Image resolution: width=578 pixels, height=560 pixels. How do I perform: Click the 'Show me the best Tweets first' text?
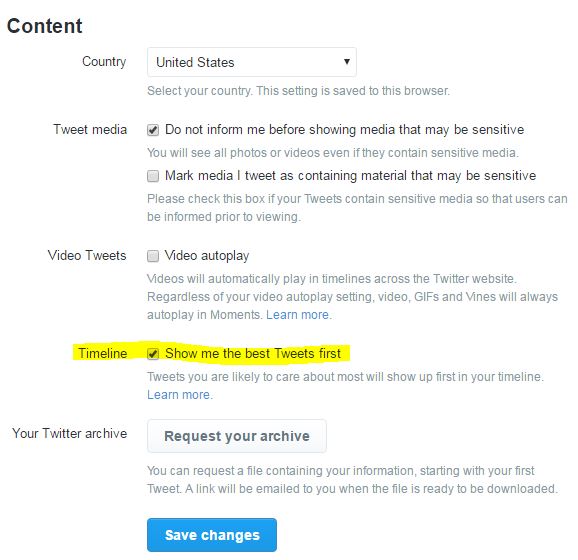click(253, 353)
